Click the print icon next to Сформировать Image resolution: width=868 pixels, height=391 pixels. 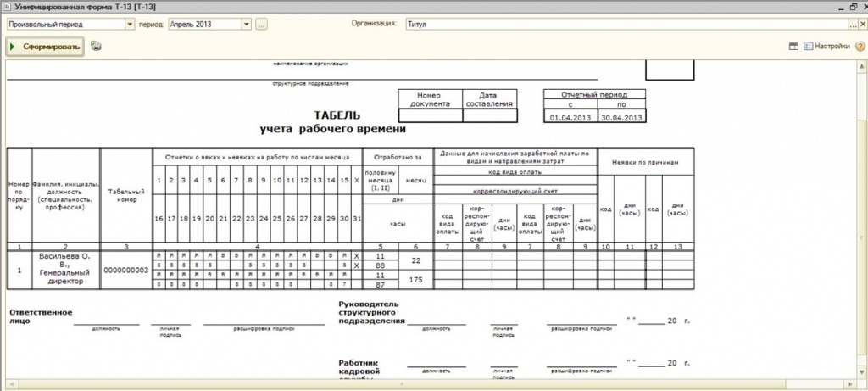tap(96, 47)
